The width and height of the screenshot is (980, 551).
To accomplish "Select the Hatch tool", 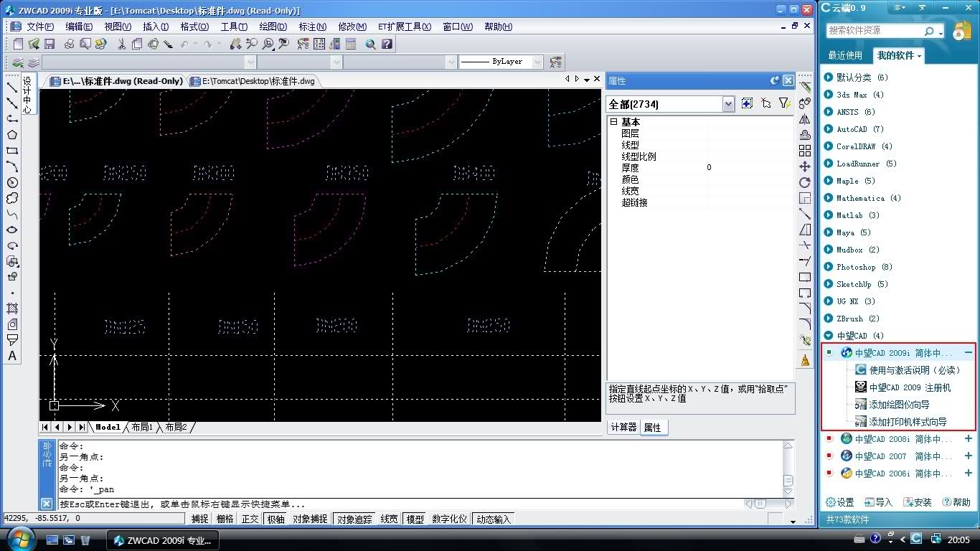I will pos(12,309).
